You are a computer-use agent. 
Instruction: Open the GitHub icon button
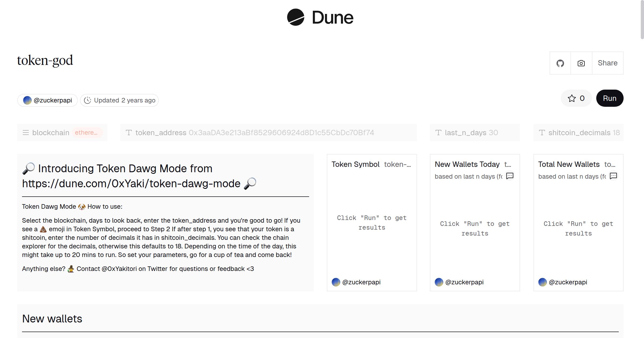560,63
